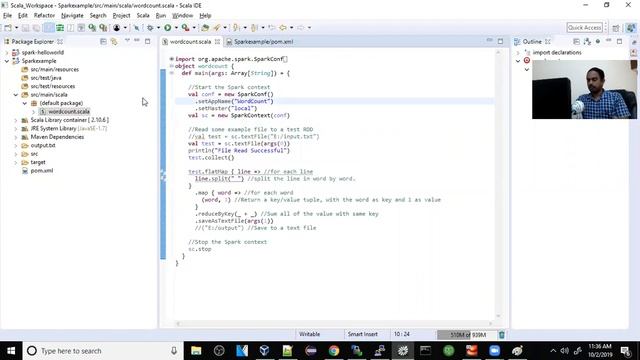The image size is (640, 360).
Task: Expand folded imports in editor gutter
Action: coord(172,59)
